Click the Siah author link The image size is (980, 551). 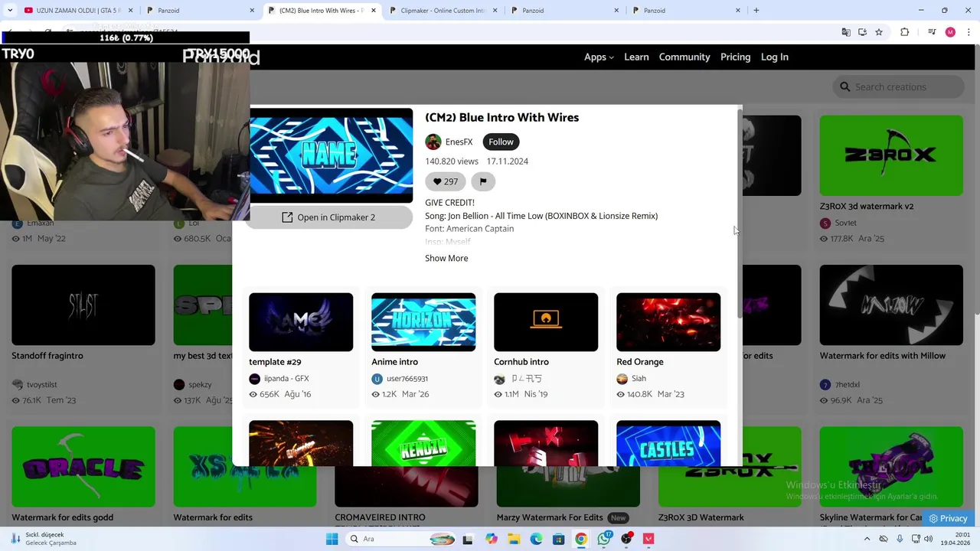[x=639, y=379]
